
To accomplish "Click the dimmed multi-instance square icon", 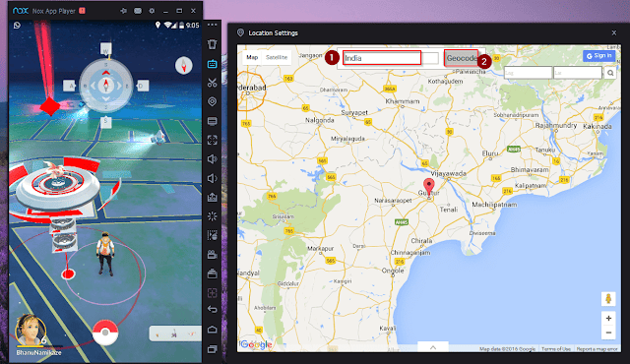I will coord(213,293).
